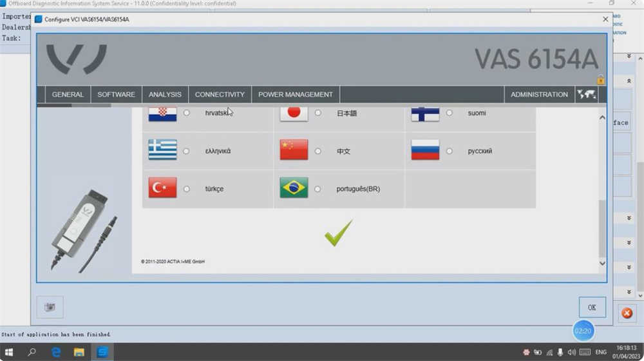Expand the top double-chevron in background panel
The width and height of the screenshot is (644, 361).
pyautogui.click(x=629, y=56)
